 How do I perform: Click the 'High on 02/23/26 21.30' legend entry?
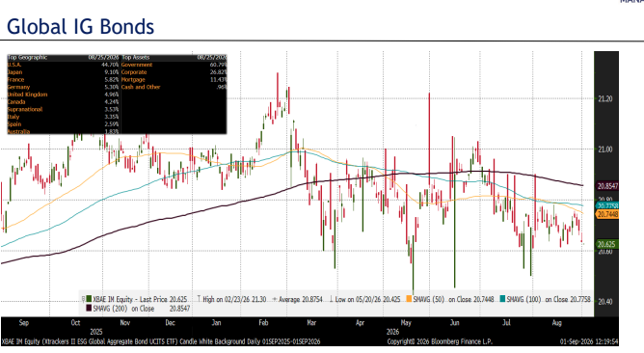tap(231, 300)
